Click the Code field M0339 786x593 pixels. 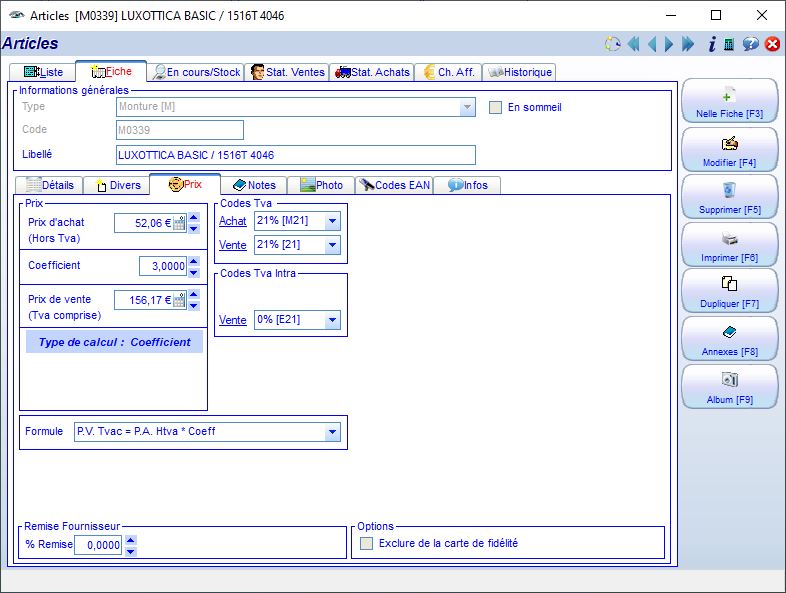(180, 130)
